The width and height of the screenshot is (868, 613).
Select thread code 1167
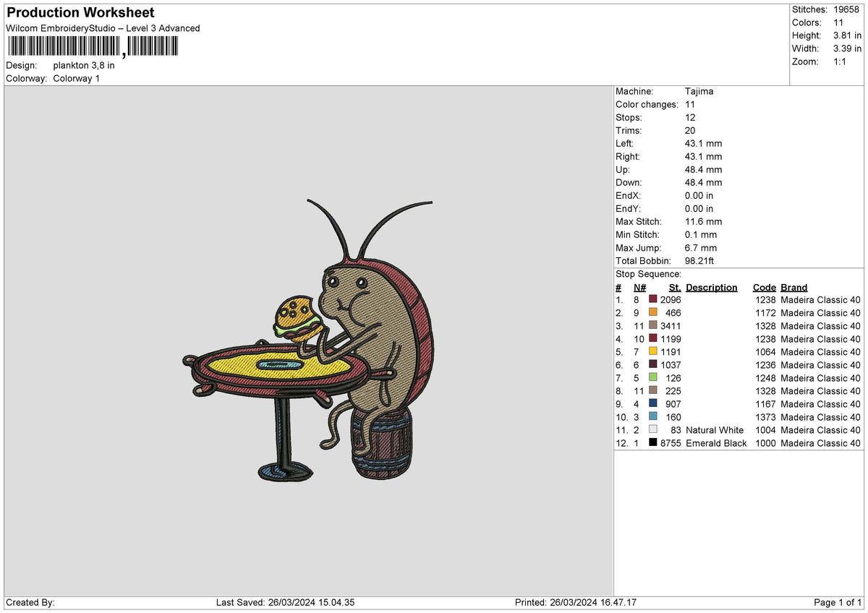[x=765, y=403]
